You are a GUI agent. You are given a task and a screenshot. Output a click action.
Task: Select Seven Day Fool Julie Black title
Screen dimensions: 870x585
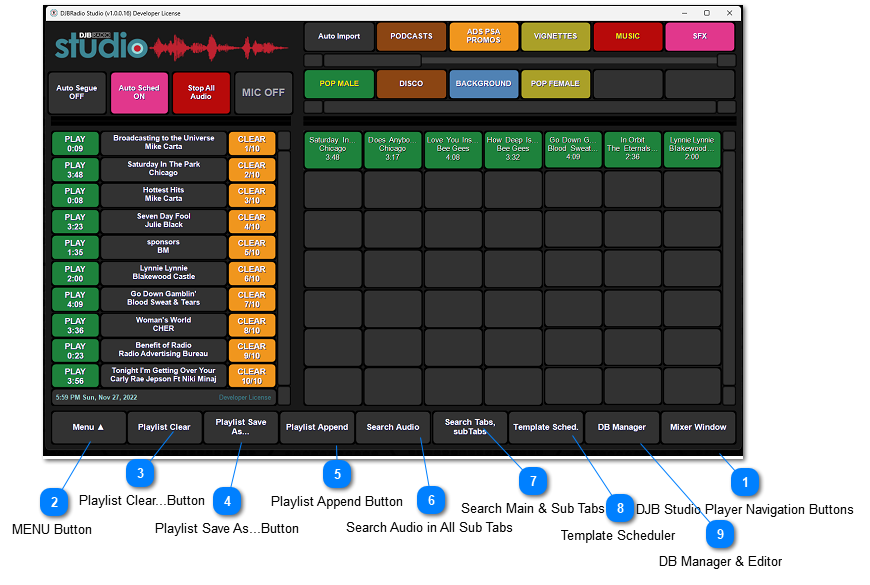tap(164, 221)
